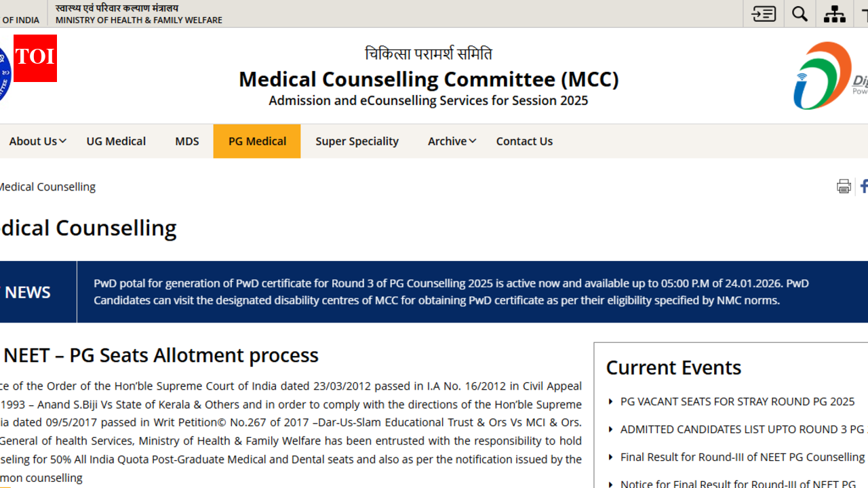Expand the Archive dropdown menu
The image size is (868, 488).
[x=452, y=141]
